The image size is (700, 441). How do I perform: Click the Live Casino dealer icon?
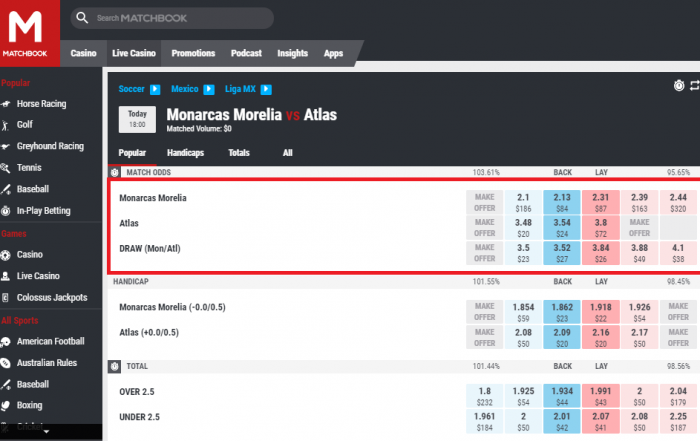point(5,276)
